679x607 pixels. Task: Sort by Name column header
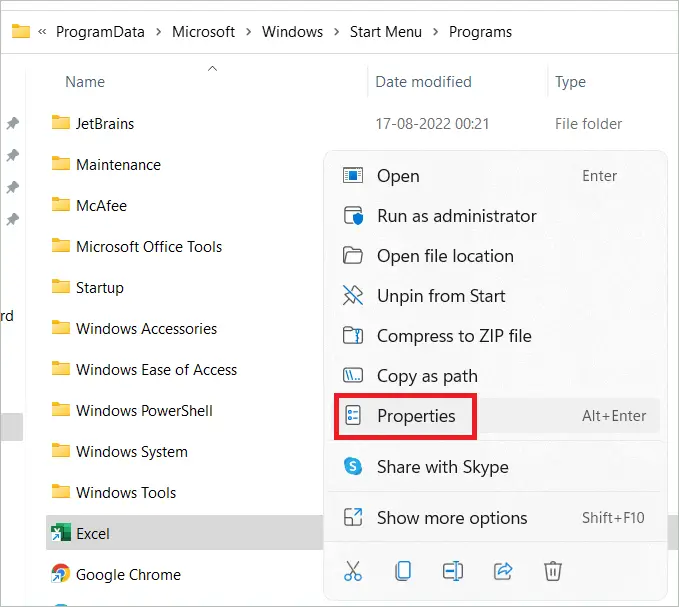(85, 82)
